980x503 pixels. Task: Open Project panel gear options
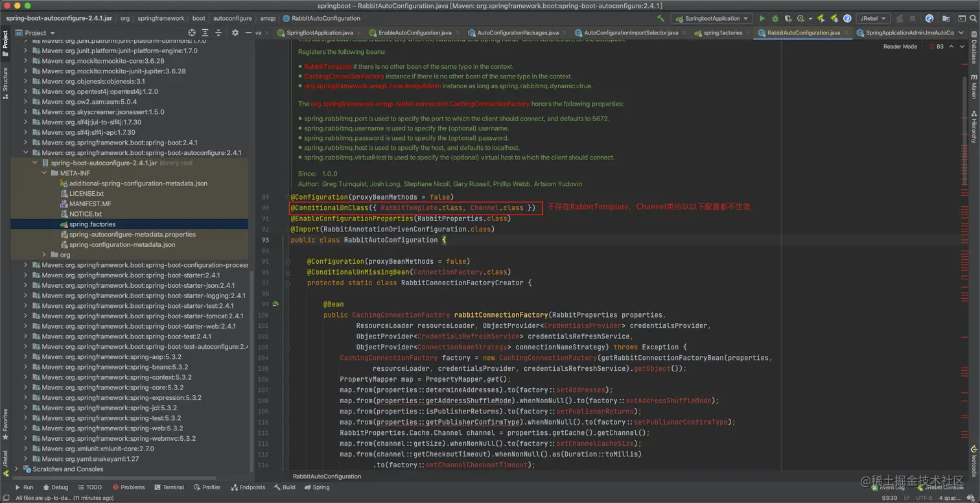point(235,32)
